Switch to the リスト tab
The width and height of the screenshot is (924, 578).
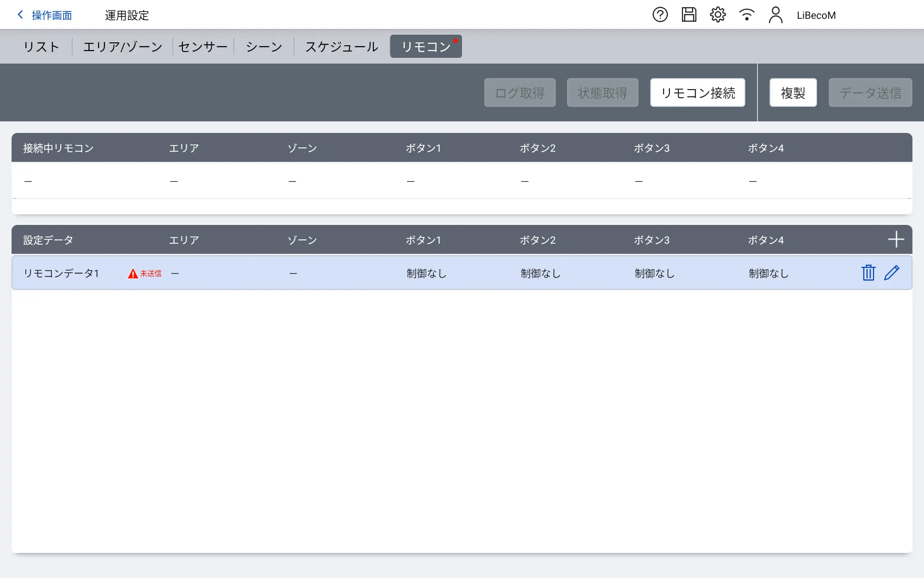point(41,47)
